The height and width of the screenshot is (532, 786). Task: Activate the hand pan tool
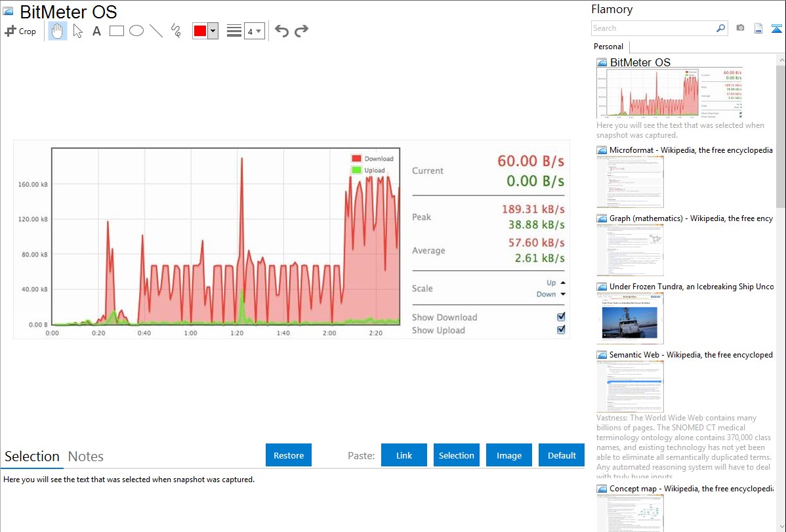(x=58, y=31)
